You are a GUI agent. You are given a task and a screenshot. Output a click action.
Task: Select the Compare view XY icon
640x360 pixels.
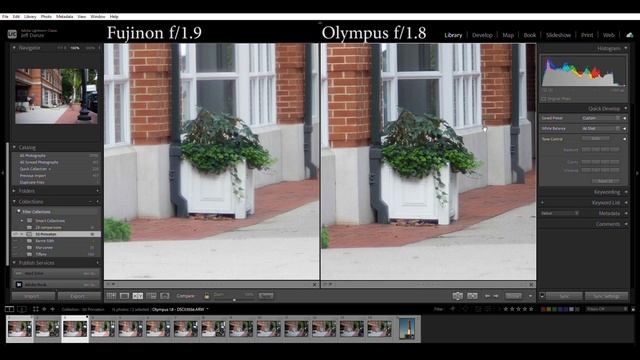[138, 296]
